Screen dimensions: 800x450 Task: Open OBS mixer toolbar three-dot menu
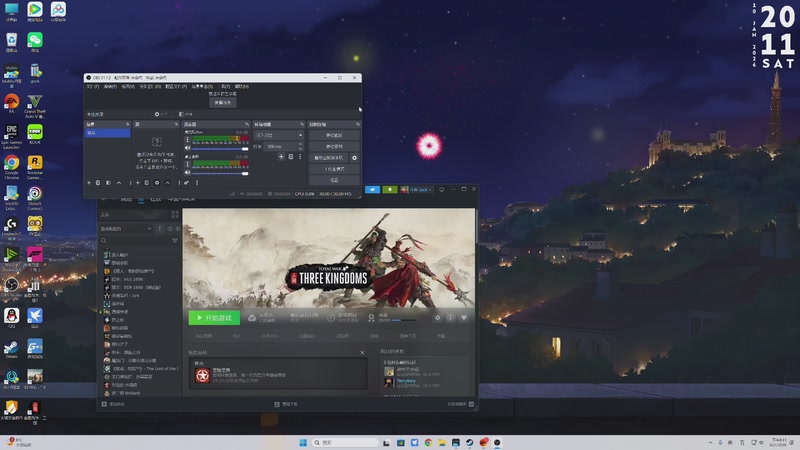click(197, 183)
